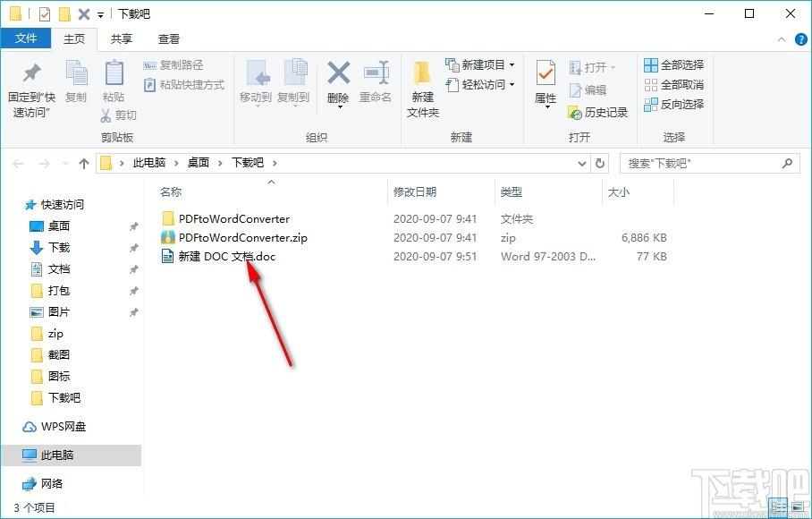Screen dimensions: 812x519
Task: Click 复制路径 (copy path) in ribbon
Action: 173,65
